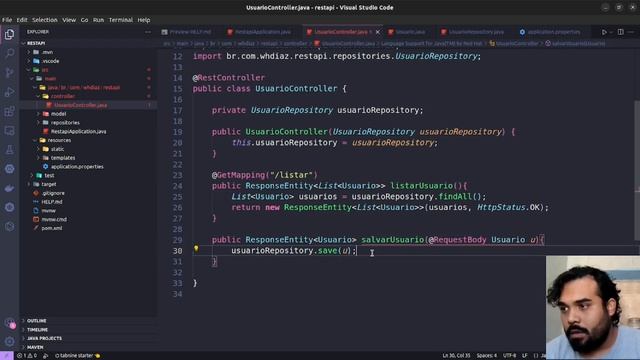640x360 pixels.
Task: Switch to the UsuarioRepository.java tab
Action: 476,32
